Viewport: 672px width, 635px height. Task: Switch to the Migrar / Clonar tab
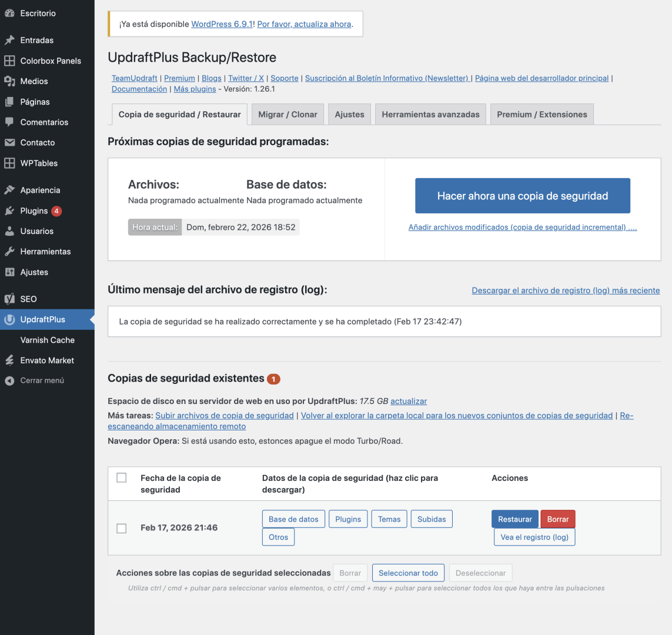(x=287, y=115)
